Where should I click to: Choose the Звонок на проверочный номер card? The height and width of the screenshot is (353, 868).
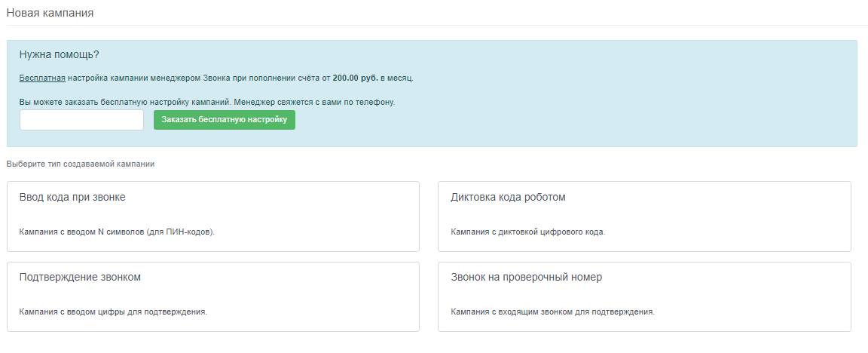pyautogui.click(x=644, y=297)
